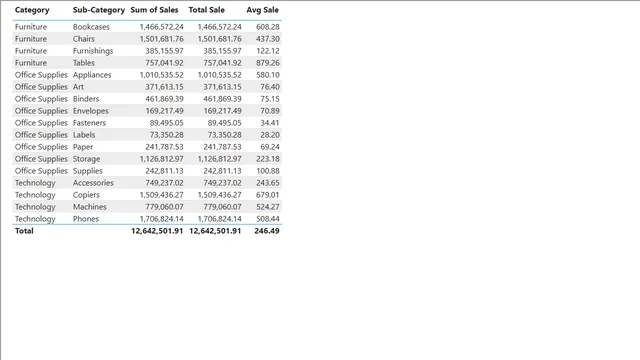The image size is (640, 360).
Task: Select the Accessories sub-category cell
Action: coord(93,183)
